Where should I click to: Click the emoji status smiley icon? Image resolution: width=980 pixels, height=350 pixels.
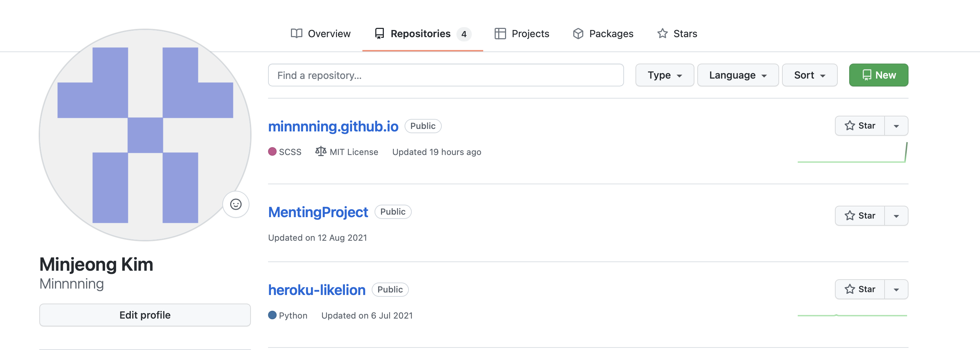[236, 204]
